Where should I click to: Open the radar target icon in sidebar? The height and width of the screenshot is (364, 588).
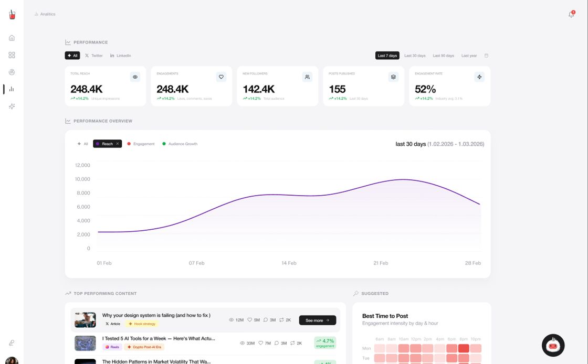(x=12, y=72)
